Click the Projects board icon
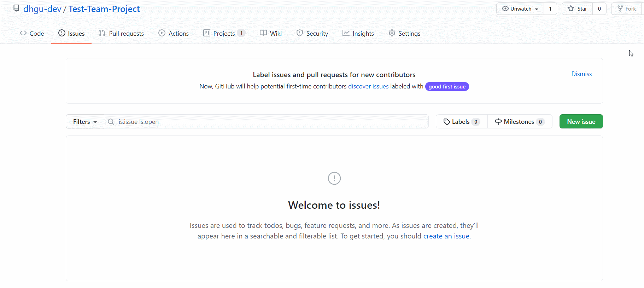 207,33
